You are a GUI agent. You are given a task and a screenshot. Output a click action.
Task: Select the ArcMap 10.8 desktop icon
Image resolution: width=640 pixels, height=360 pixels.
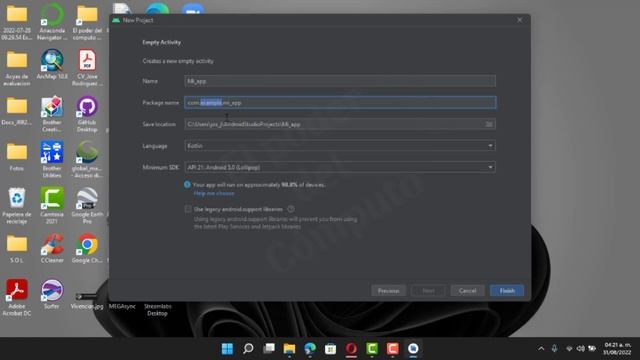pos(52,64)
